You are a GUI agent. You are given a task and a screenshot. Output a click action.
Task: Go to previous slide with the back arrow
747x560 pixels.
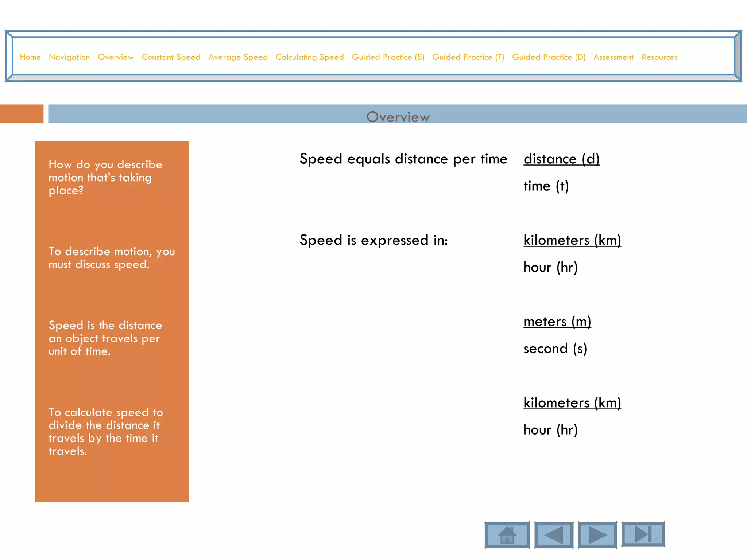click(x=554, y=535)
